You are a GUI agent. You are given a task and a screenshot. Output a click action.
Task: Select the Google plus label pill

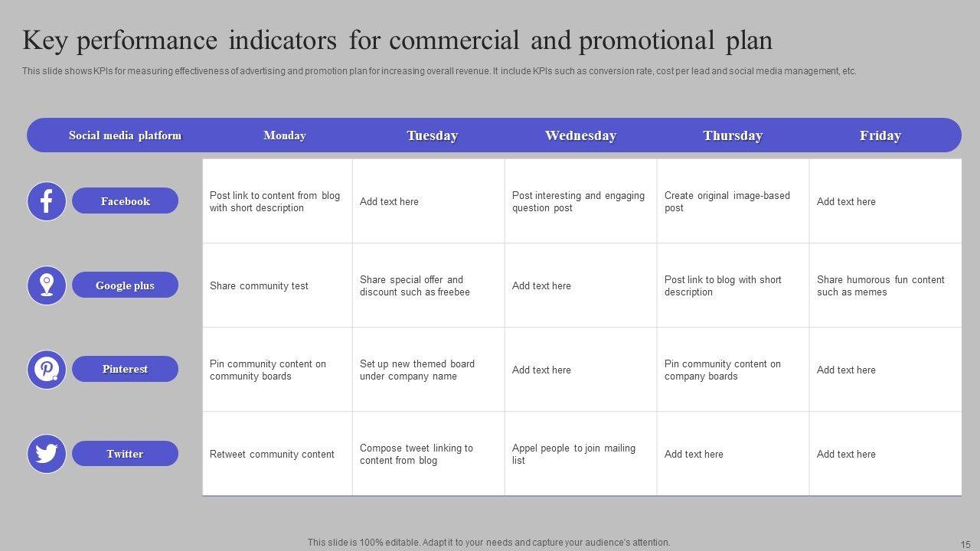click(x=125, y=285)
